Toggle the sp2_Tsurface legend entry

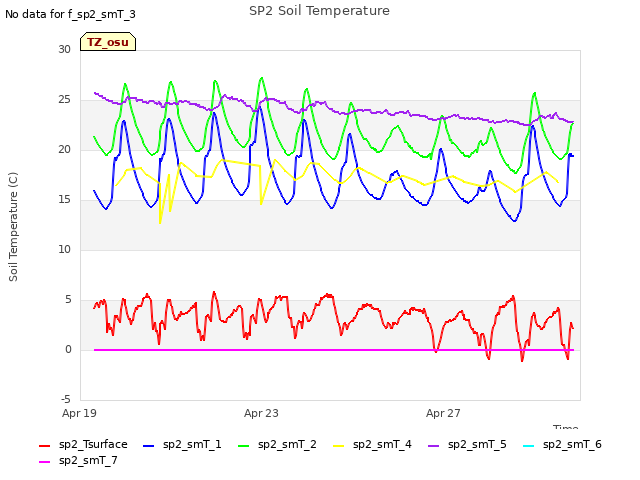point(83,444)
